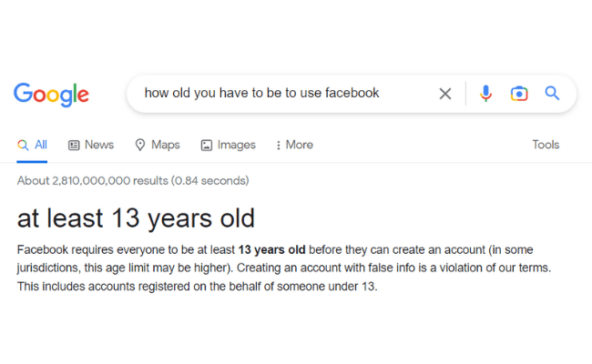Click the picture icon beside Images
Viewport: 592px width, 364px height.
pos(206,146)
